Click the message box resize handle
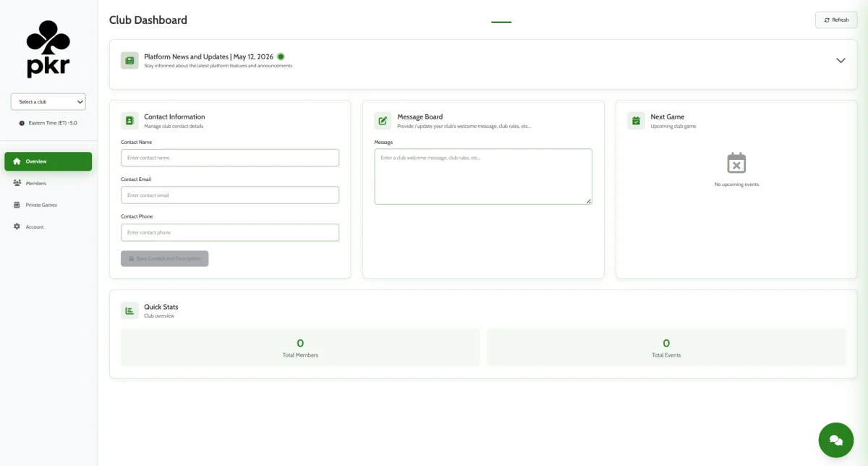 pyautogui.click(x=589, y=201)
